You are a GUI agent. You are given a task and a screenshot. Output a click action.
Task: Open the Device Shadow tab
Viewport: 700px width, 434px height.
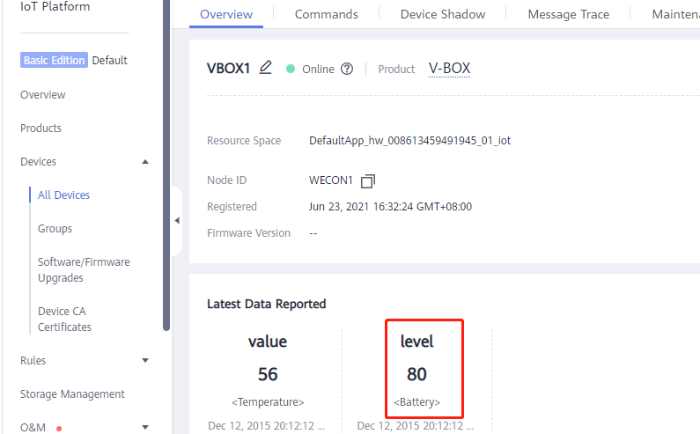tap(442, 15)
